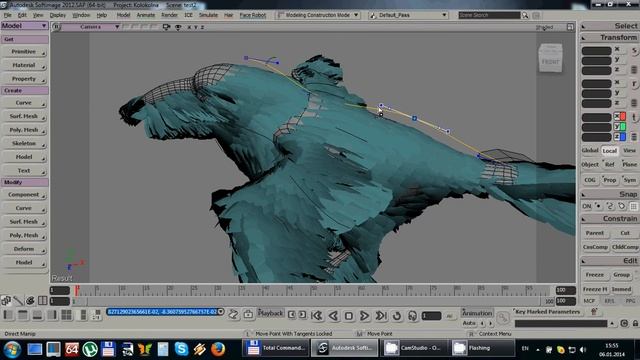Click the Playback button
Viewport: 640px width, 360px height.
click(271, 313)
